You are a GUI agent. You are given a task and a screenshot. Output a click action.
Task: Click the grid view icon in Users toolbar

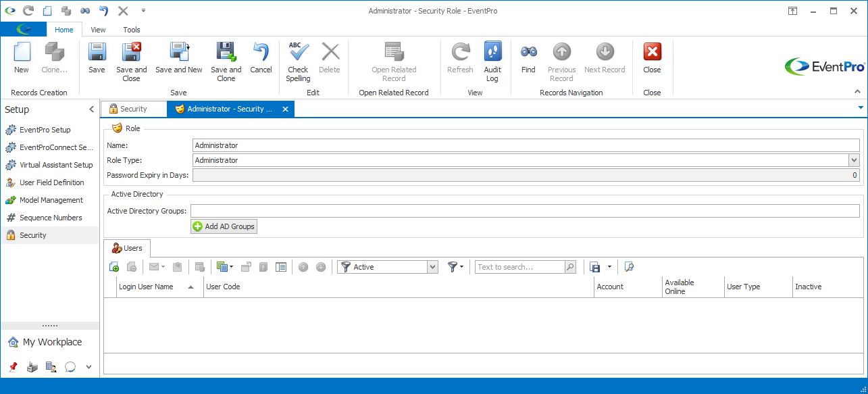[x=222, y=267]
